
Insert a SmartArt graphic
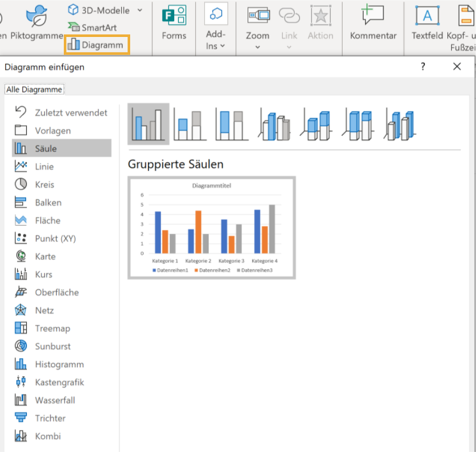click(x=93, y=27)
